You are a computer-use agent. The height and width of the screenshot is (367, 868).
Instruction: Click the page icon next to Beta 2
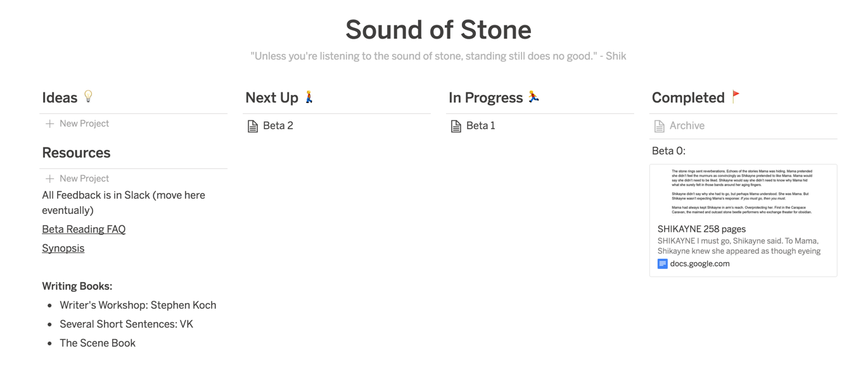point(253,126)
